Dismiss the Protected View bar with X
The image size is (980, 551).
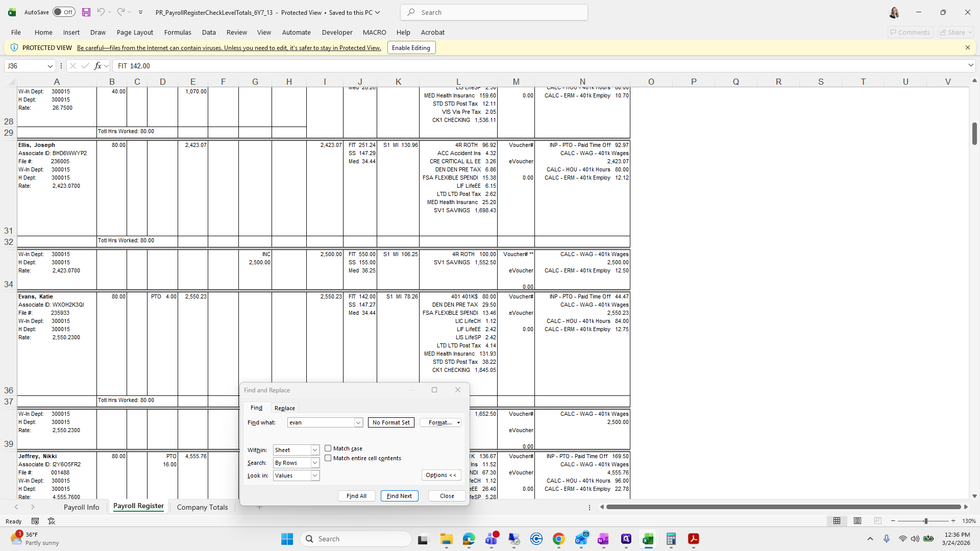click(967, 47)
